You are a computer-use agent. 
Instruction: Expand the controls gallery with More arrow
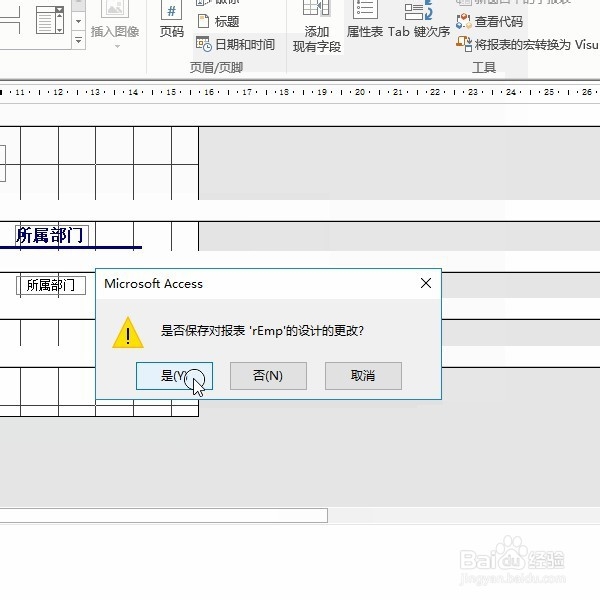(x=78, y=40)
